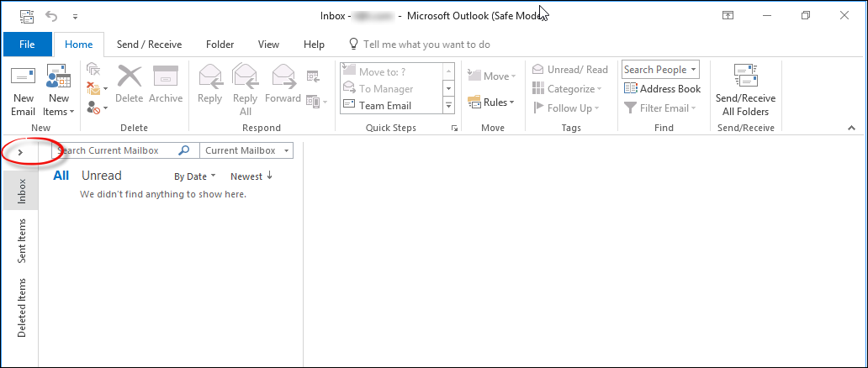The width and height of the screenshot is (868, 368).
Task: Switch to the Home tab
Action: point(78,45)
